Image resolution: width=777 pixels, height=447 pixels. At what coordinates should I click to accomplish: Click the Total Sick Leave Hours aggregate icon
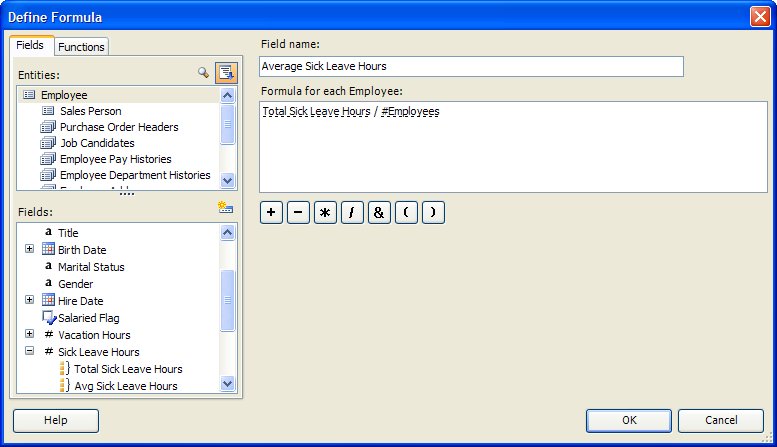[65, 369]
